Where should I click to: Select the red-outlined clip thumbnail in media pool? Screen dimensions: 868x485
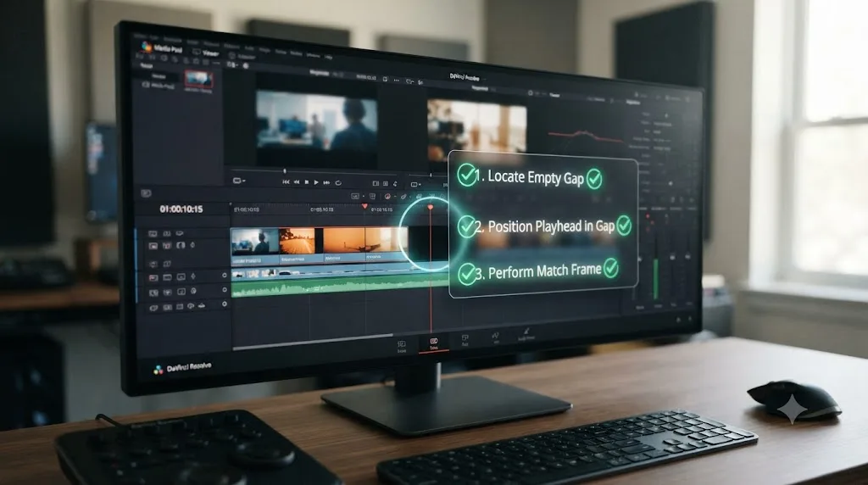[x=198, y=80]
